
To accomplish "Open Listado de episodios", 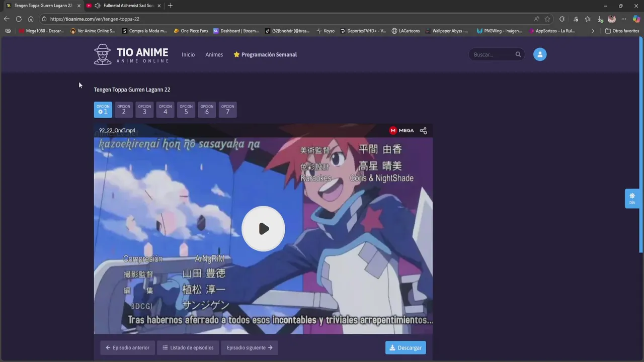I will [188, 347].
